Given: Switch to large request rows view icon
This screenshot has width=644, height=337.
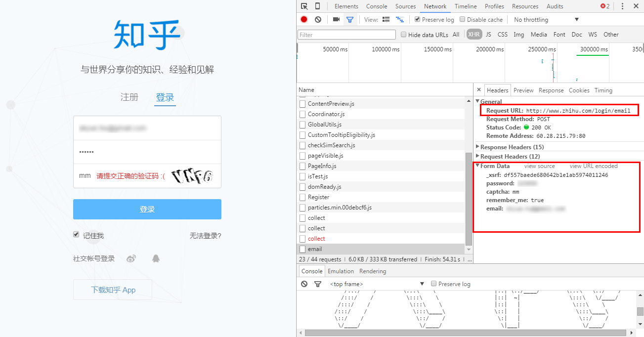Looking at the screenshot, I should 386,19.
